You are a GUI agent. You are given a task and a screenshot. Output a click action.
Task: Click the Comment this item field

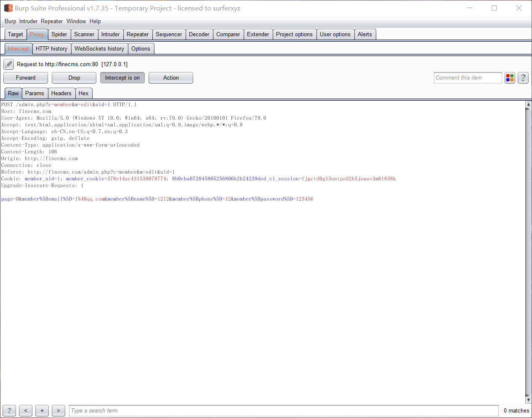[468, 78]
